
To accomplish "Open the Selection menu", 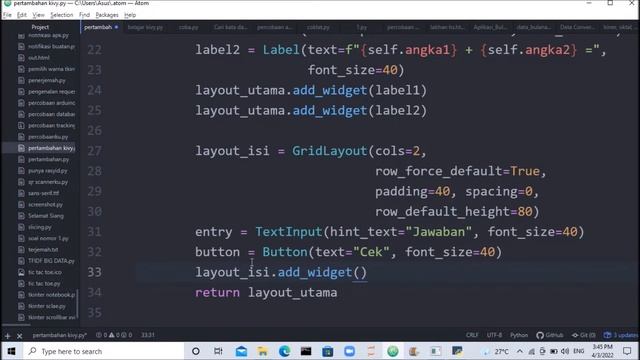I will click(62, 15).
